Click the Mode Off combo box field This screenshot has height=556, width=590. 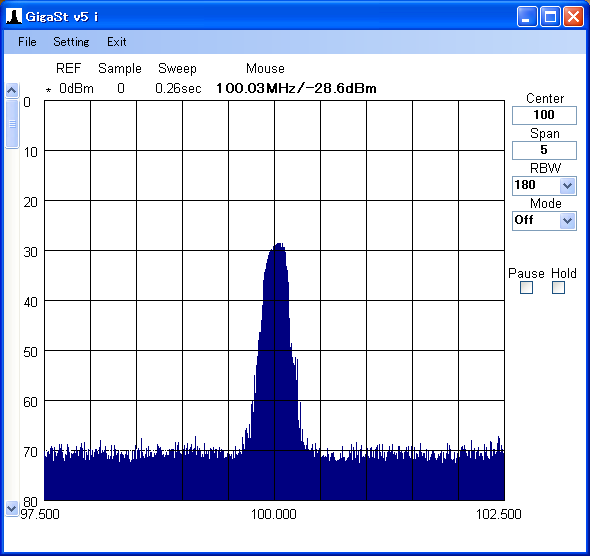click(x=544, y=221)
